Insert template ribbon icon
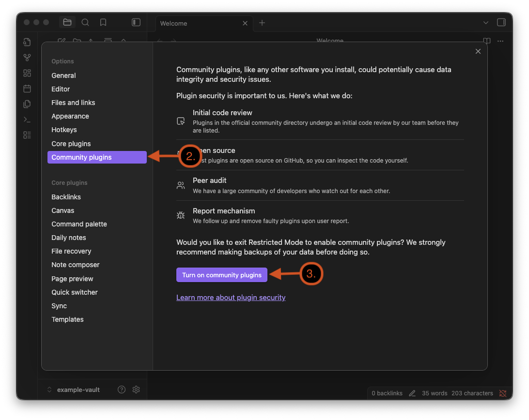 point(27,104)
